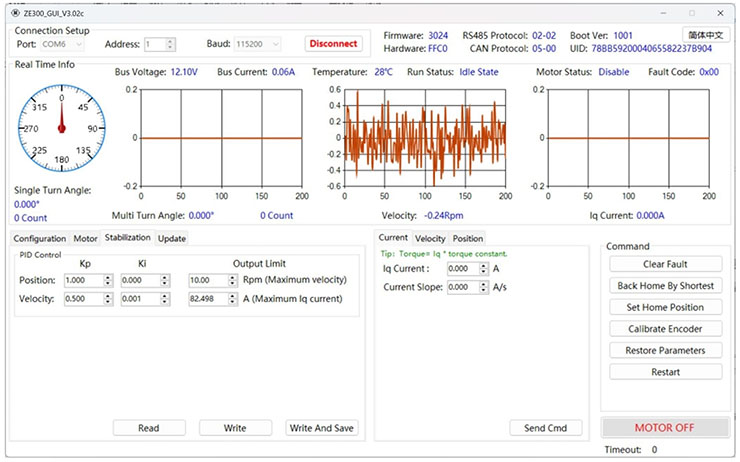740x462 pixels.
Task: Click the Motor Status 'Disable' value
Action: (614, 72)
